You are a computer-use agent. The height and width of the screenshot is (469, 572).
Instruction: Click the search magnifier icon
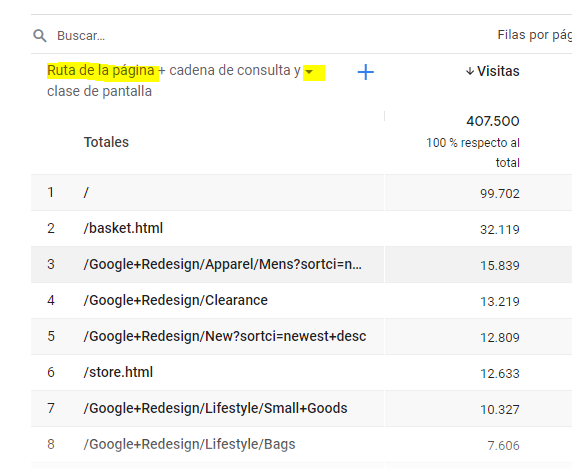(40, 36)
